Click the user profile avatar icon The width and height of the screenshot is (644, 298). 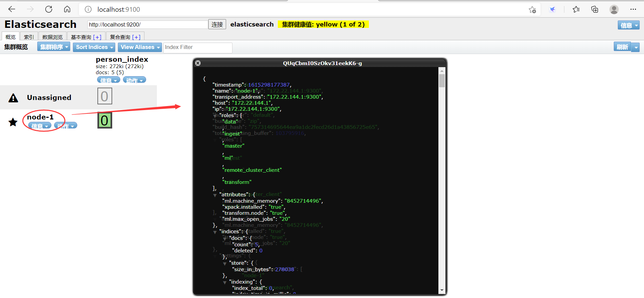coord(614,9)
